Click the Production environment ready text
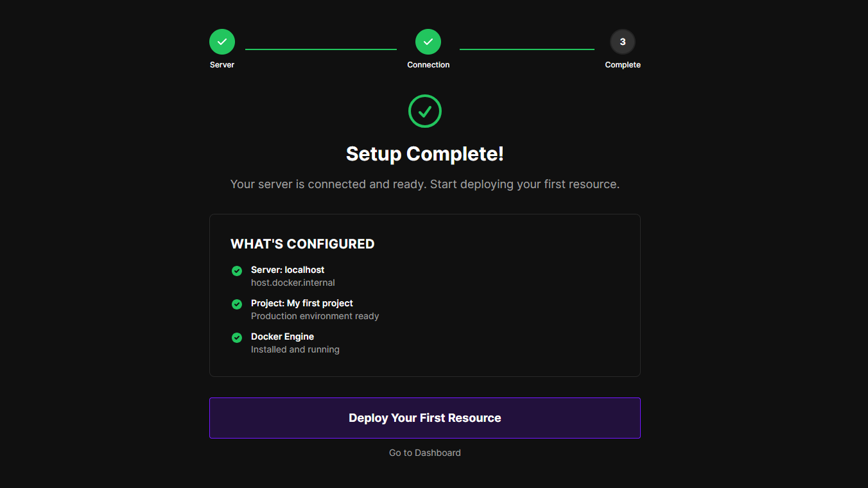This screenshot has height=488, width=868. [315, 316]
